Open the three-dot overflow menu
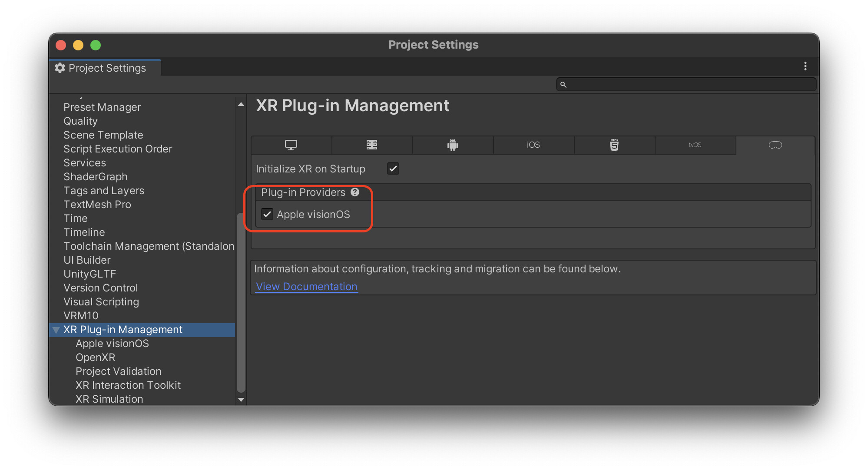 805,66
